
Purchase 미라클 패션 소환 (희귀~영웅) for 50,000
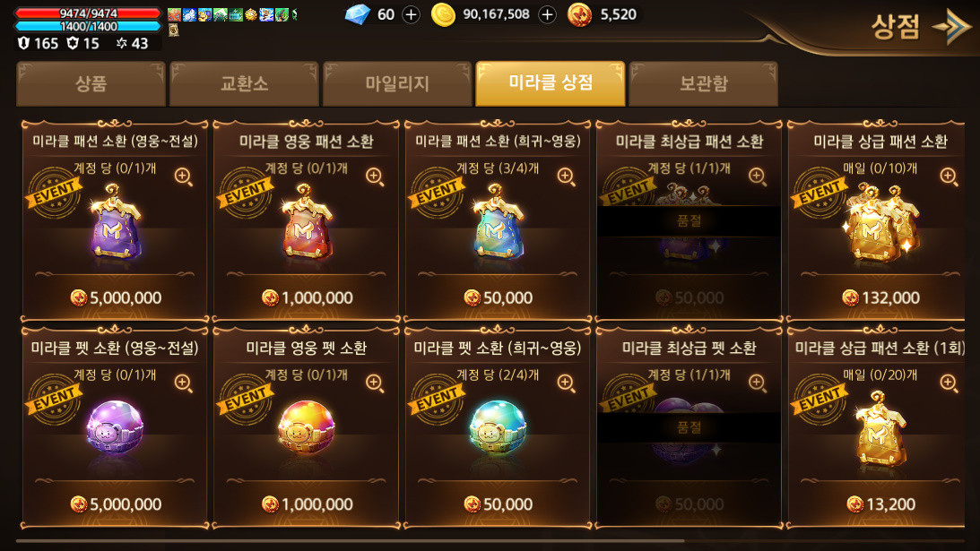click(499, 298)
